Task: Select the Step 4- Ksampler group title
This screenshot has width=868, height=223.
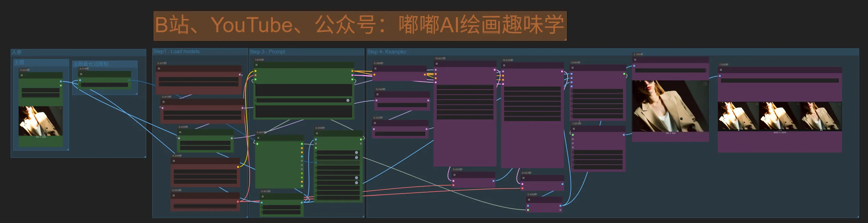Action: click(387, 52)
